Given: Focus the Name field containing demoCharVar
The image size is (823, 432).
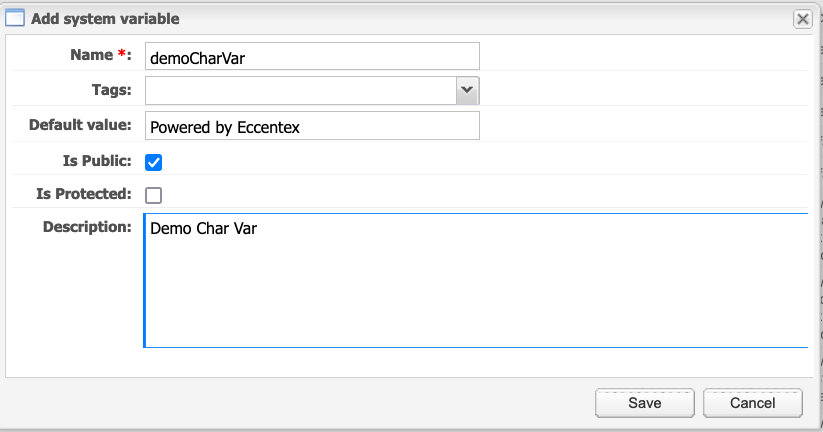Looking at the screenshot, I should (312, 56).
